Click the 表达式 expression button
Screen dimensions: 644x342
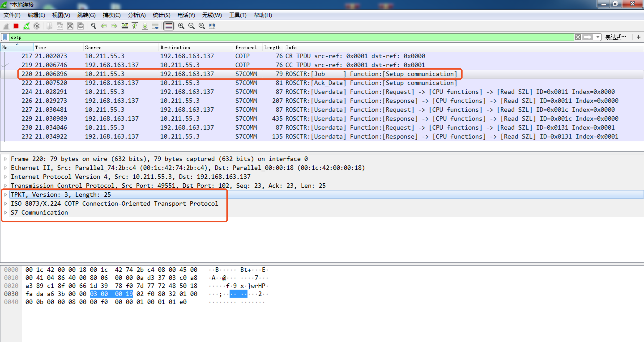616,37
